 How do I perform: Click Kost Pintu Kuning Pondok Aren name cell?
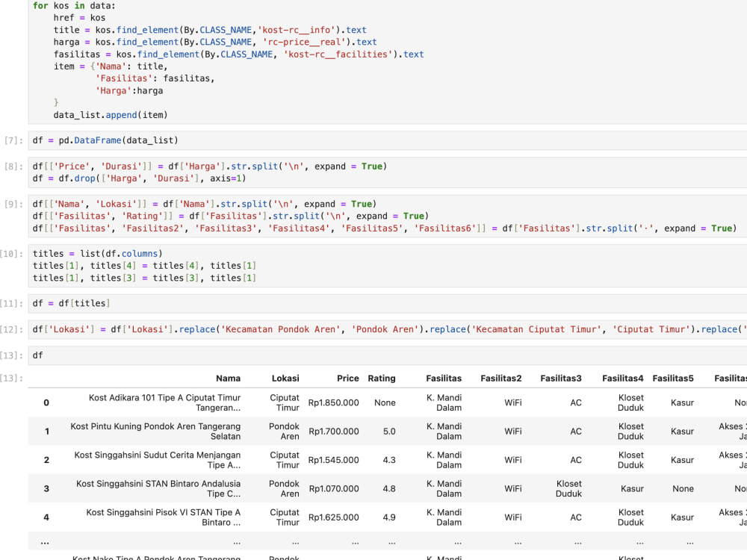[x=155, y=432]
